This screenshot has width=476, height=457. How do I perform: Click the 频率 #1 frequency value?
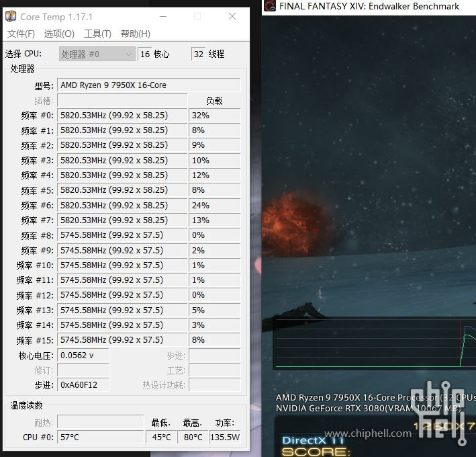point(122,130)
